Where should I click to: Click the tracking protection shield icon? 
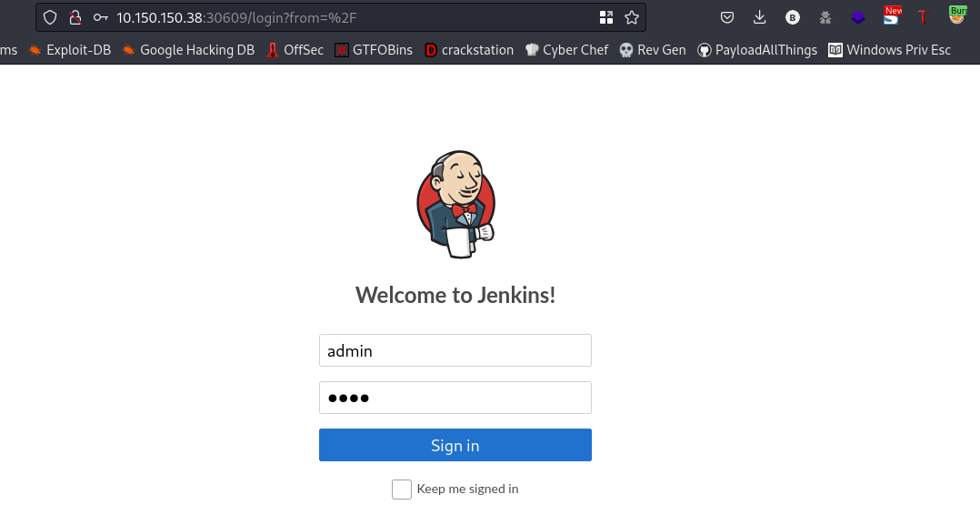pyautogui.click(x=50, y=17)
